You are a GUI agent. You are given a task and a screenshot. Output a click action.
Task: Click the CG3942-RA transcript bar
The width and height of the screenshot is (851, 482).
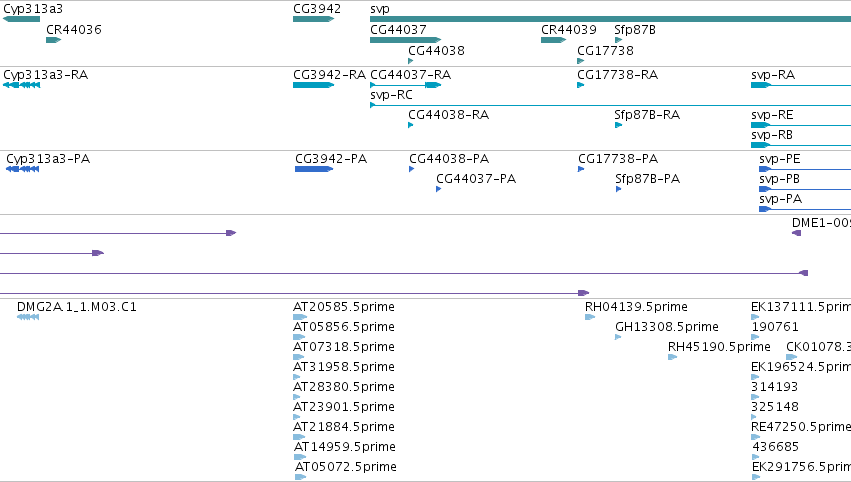tap(313, 85)
